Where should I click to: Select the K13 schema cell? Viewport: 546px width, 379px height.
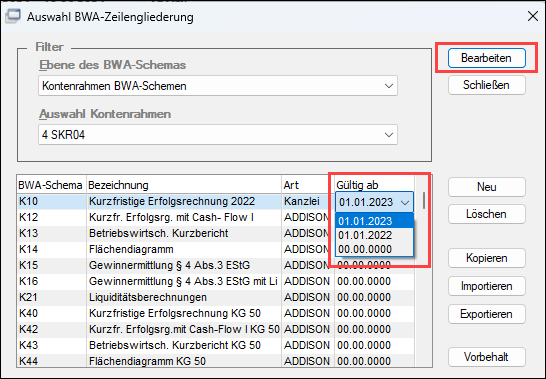[x=52, y=233]
